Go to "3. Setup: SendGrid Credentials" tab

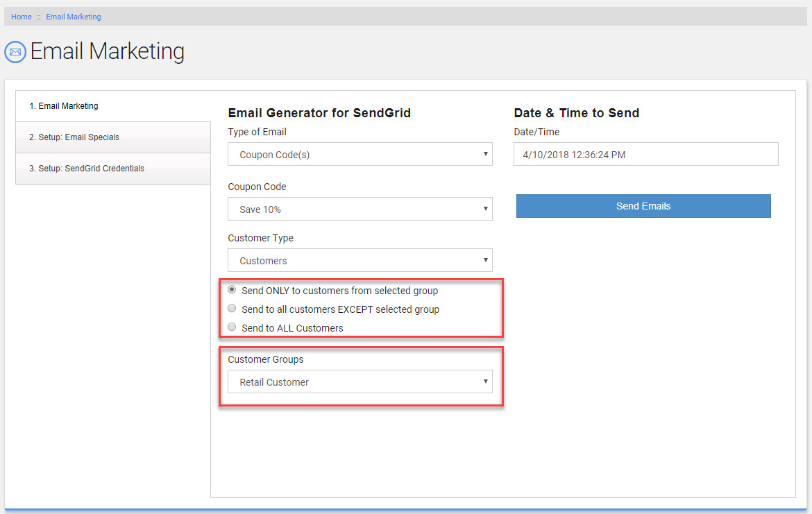click(112, 169)
